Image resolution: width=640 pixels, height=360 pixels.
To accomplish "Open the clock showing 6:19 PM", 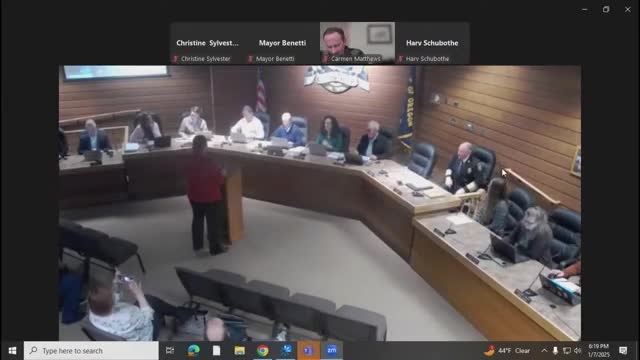I will point(598,351).
